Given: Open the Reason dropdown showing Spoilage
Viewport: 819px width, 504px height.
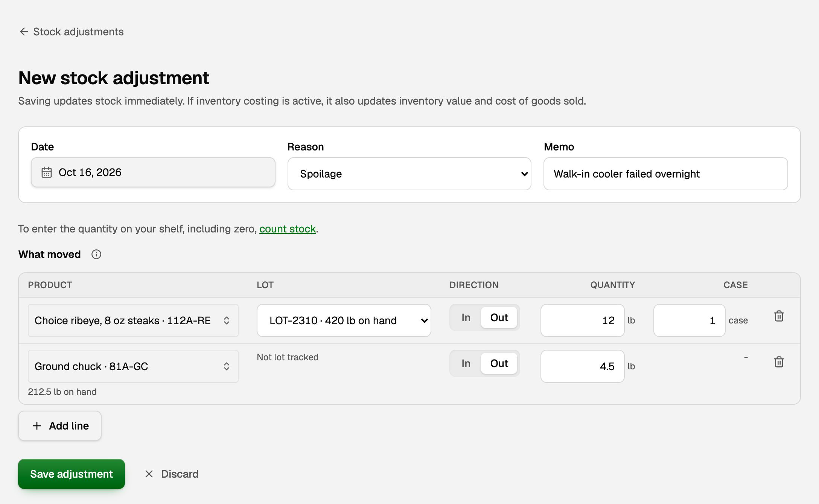Looking at the screenshot, I should 409,174.
